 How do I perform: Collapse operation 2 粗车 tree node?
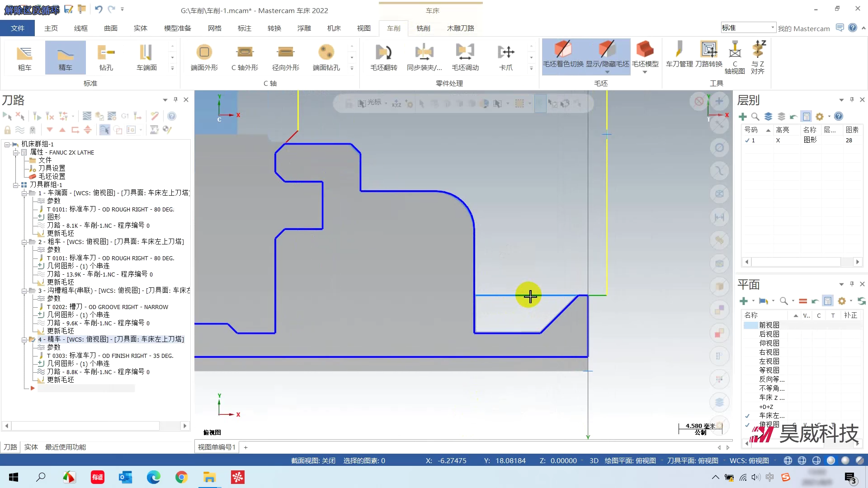point(24,242)
